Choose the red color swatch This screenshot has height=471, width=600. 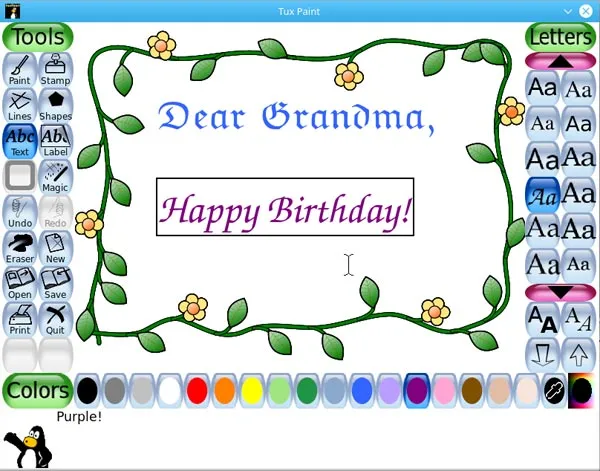(197, 391)
